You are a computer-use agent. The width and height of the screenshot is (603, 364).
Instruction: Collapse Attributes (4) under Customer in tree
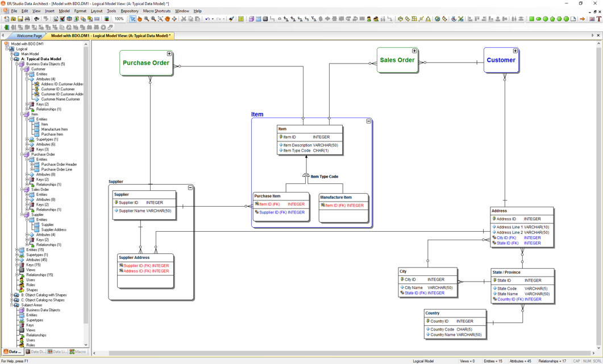click(27, 79)
